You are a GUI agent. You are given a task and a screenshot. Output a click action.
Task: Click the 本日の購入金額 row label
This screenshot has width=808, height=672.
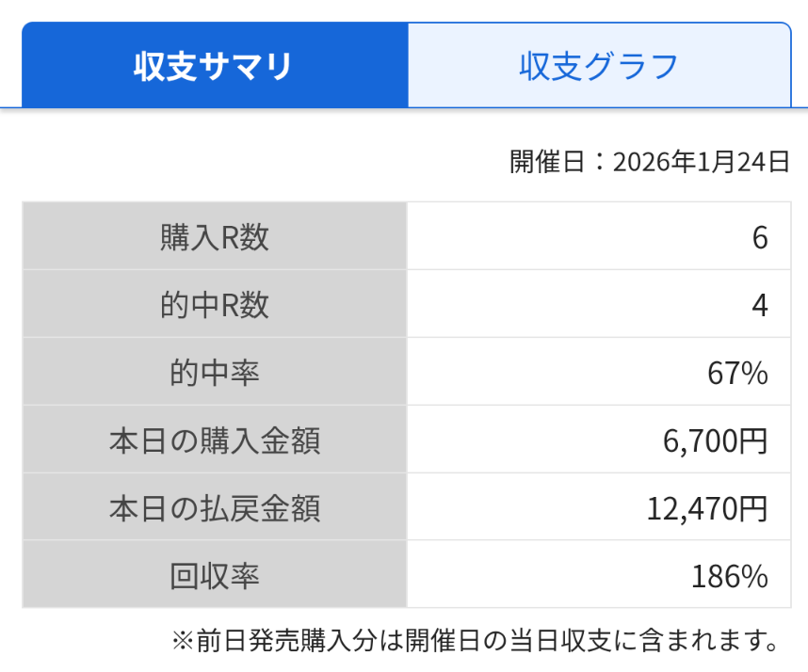(214, 439)
